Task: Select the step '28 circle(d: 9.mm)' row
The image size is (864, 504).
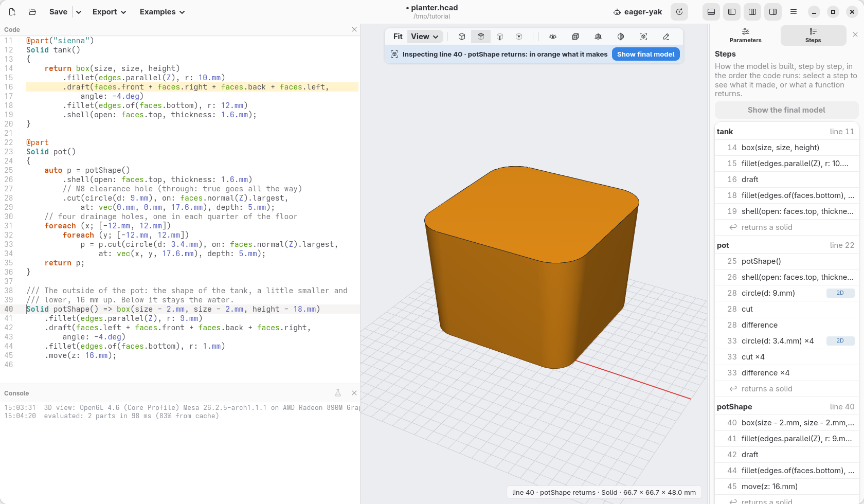Action: pos(787,293)
